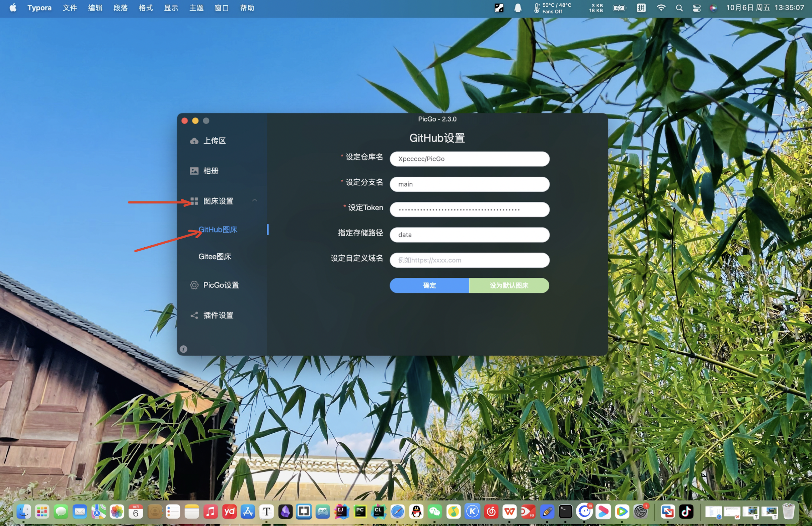The image size is (812, 526).
Task: Open WeChat from the dock
Action: coord(434,512)
